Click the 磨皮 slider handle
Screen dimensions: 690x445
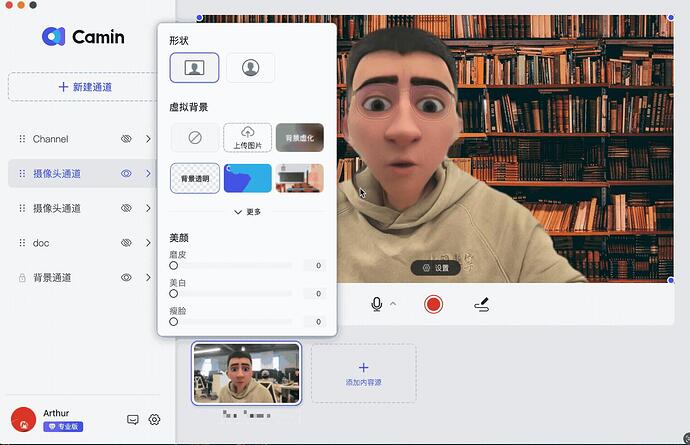[x=174, y=266]
